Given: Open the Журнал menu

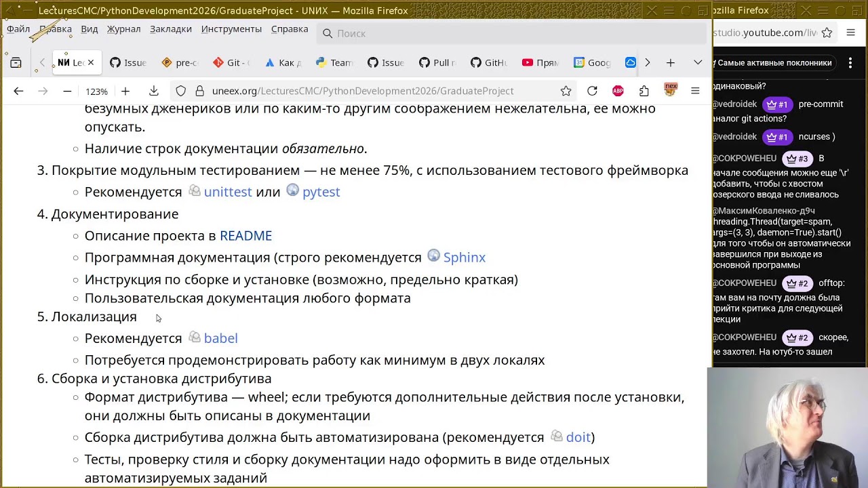Looking at the screenshot, I should (123, 29).
